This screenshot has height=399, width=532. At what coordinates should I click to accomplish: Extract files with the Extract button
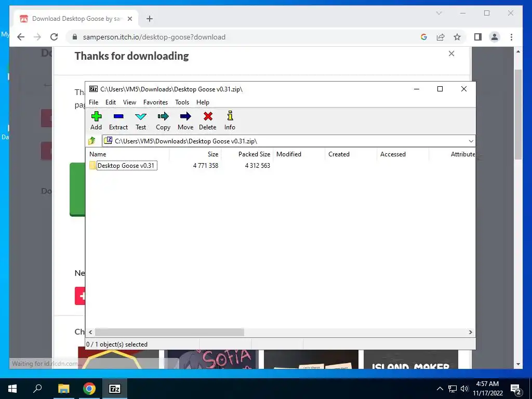[x=118, y=121]
